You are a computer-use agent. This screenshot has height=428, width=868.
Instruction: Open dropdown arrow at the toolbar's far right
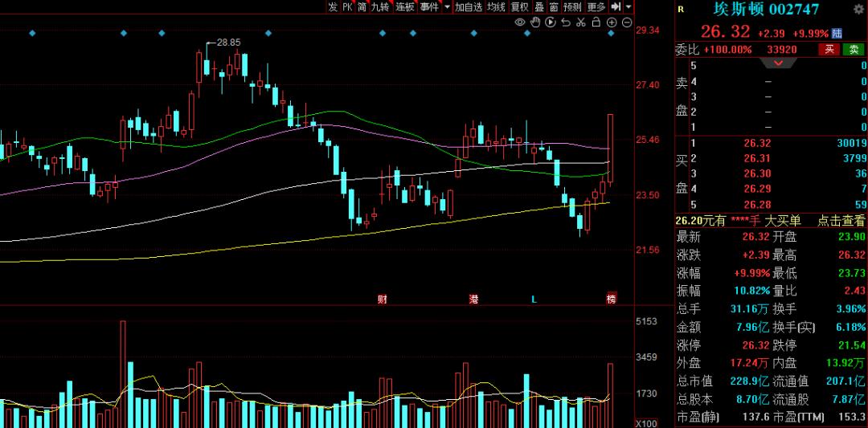click(628, 7)
